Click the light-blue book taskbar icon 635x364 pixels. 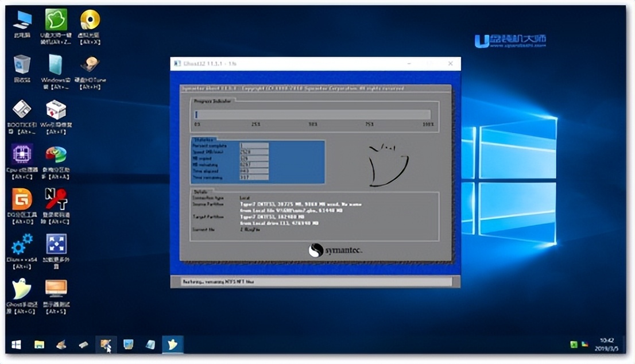(150, 344)
